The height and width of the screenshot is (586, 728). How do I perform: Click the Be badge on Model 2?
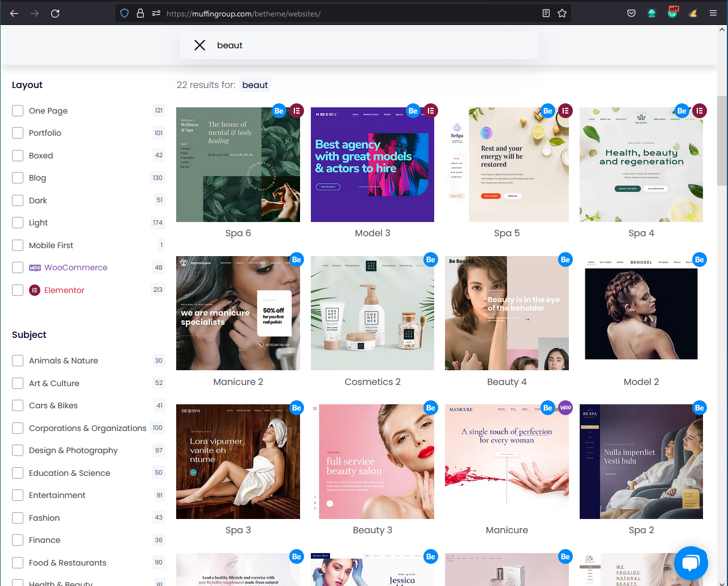(x=700, y=259)
